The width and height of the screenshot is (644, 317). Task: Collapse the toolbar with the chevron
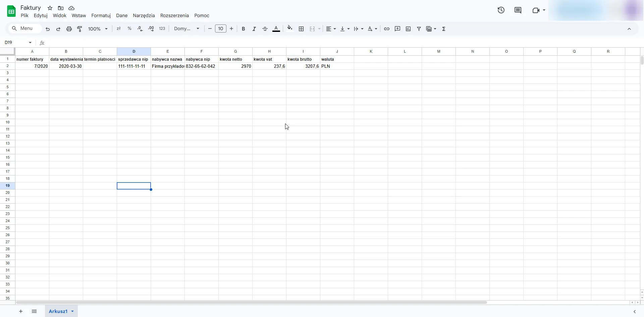(629, 29)
